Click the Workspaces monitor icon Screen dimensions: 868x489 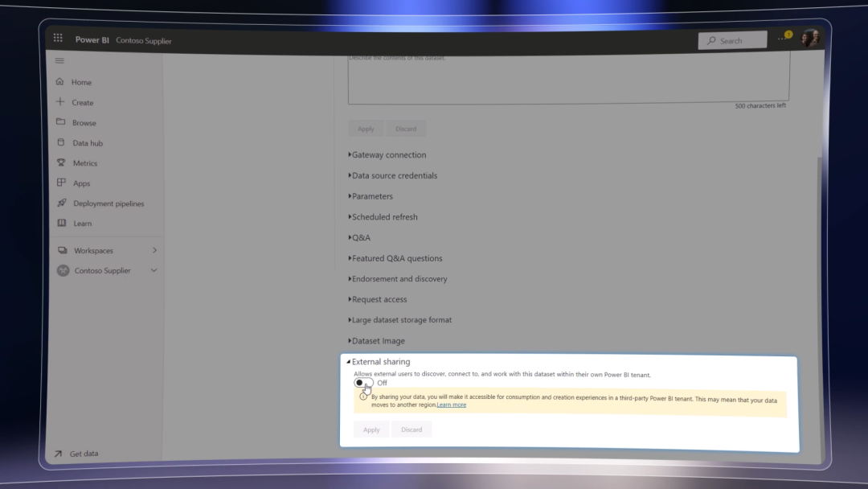[63, 250]
